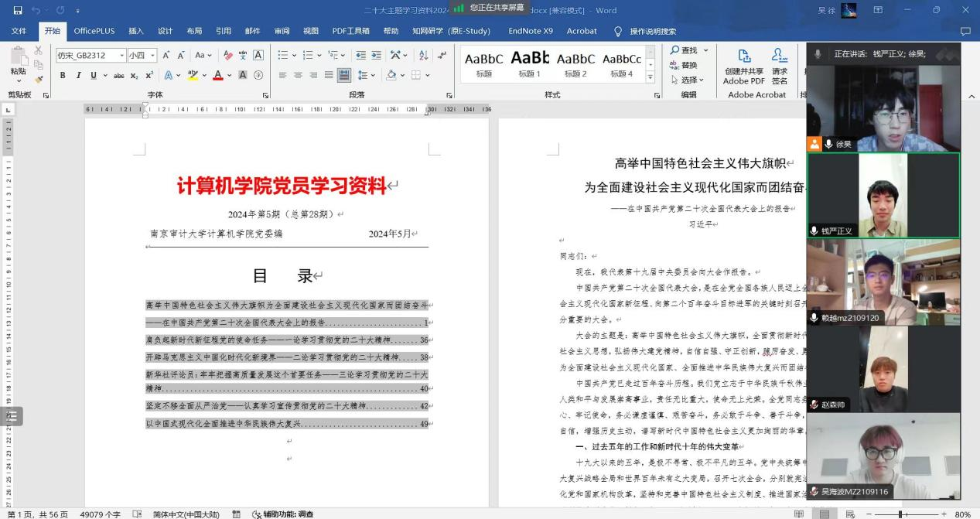Toggle Strikethrough formatting
The width and height of the screenshot is (980, 519).
coord(118,75)
